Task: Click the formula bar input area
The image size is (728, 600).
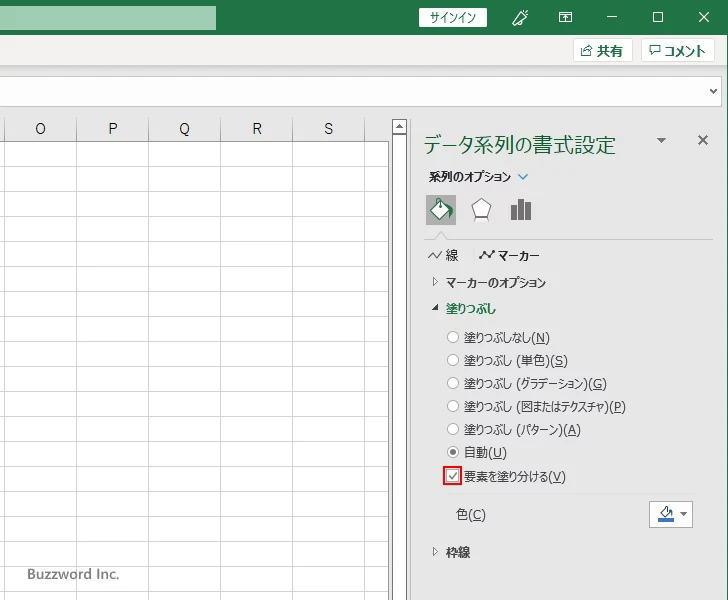Action: pyautogui.click(x=353, y=91)
